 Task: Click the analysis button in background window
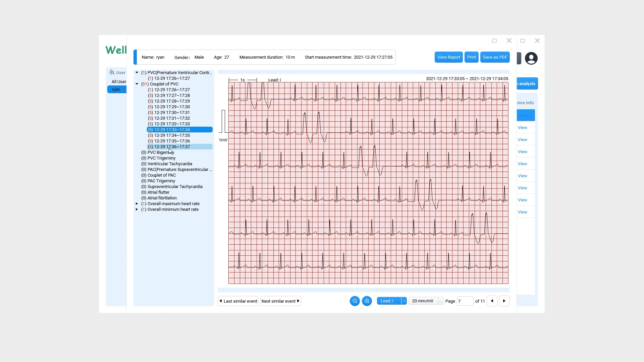click(x=527, y=83)
